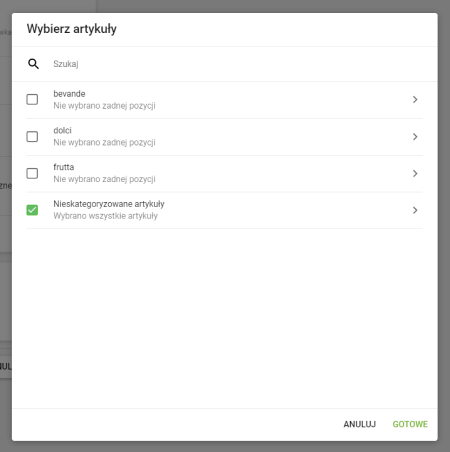Cancel the dialog with ANULUJ

pyautogui.click(x=360, y=424)
